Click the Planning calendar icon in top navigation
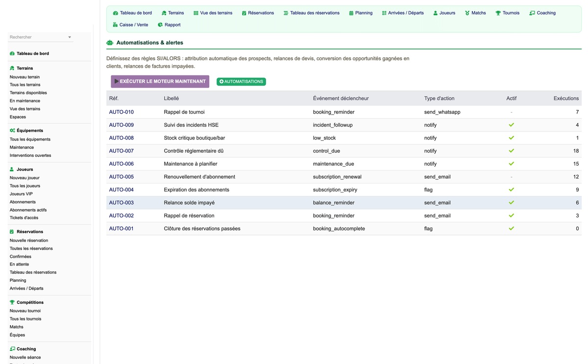Viewport: 588px width, 364px height. 351,13
